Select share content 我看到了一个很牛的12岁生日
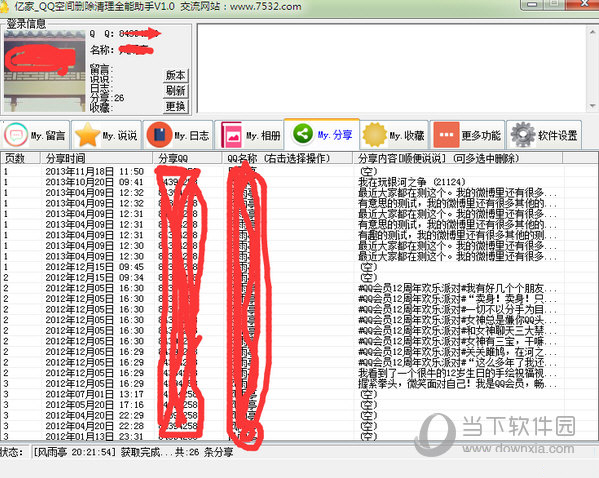599x478 pixels. (x=457, y=373)
